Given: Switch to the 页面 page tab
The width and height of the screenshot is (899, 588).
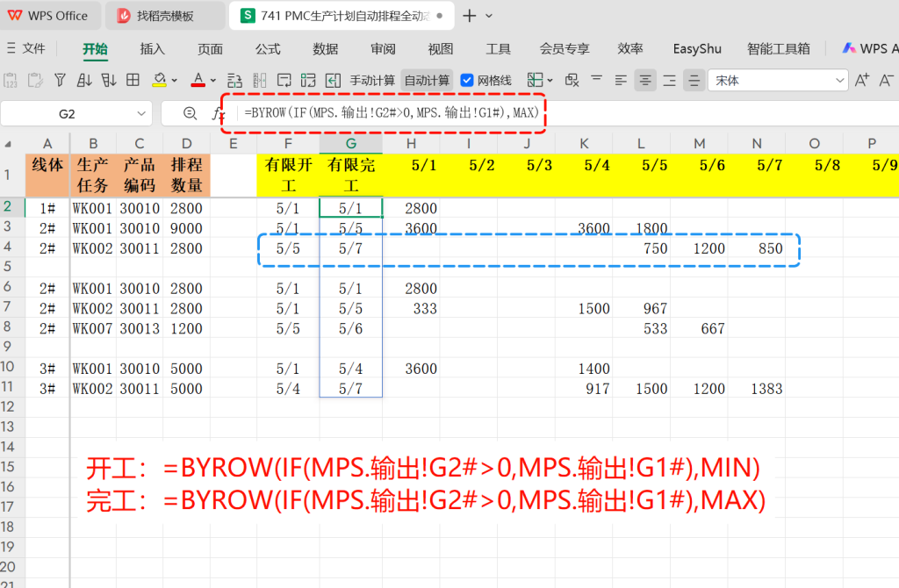Looking at the screenshot, I should click(x=210, y=49).
